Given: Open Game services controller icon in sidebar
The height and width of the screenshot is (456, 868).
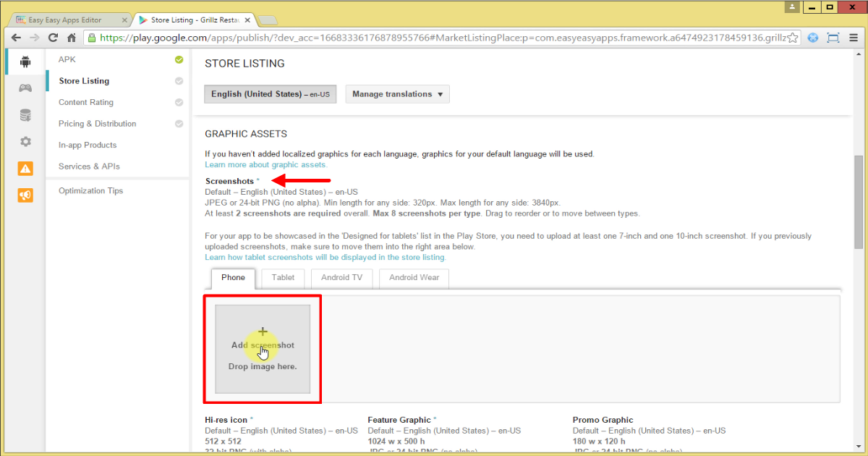Looking at the screenshot, I should pos(25,88).
